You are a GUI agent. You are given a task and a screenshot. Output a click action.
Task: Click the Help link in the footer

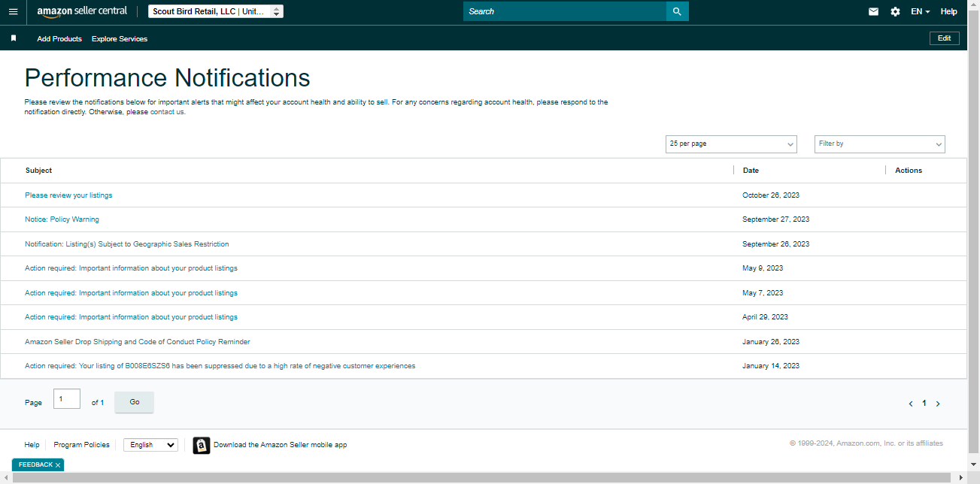[32, 445]
